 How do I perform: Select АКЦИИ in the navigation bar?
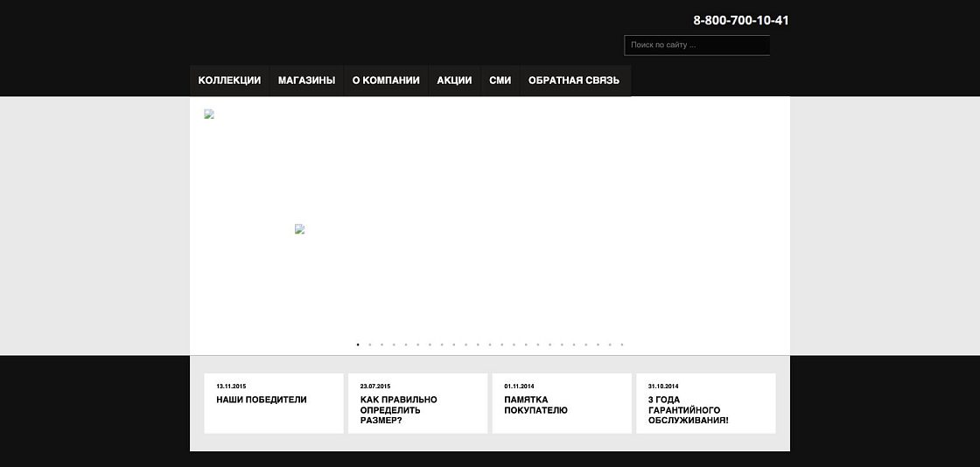pyautogui.click(x=454, y=80)
